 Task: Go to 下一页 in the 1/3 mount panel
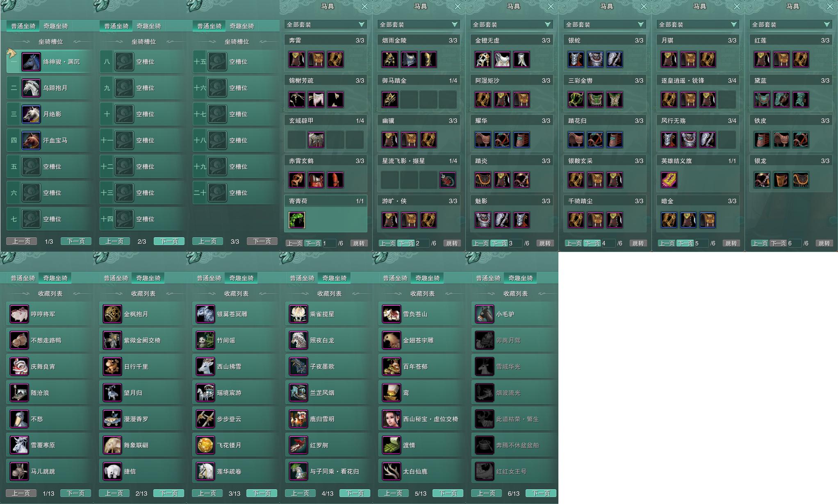point(76,241)
